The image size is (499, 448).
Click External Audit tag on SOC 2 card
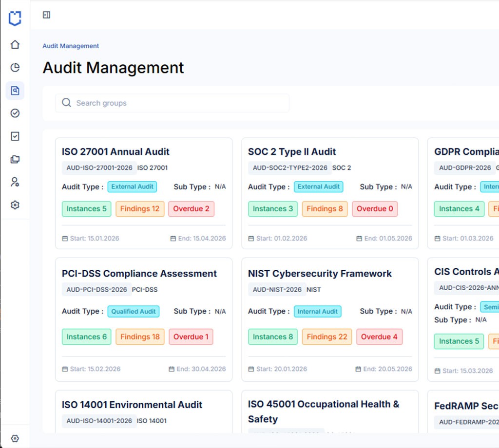point(319,187)
